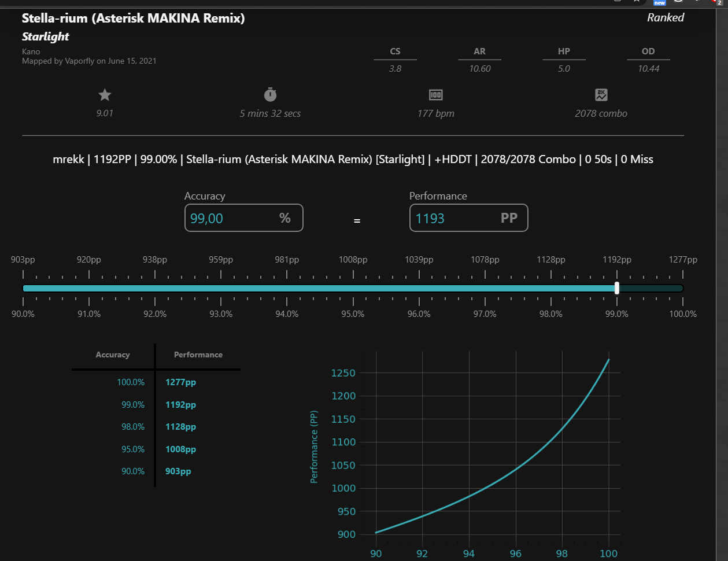Click the 1277pp table cell
Screen dimensions: 728x561
[x=180, y=382]
